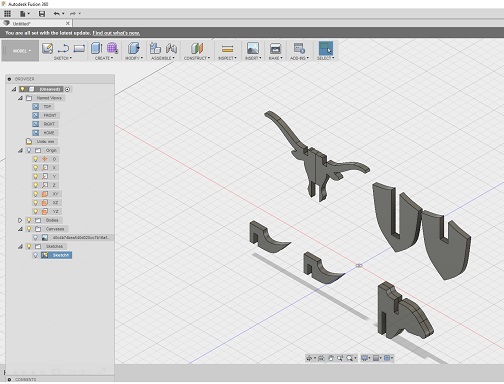Image resolution: width=504 pixels, height=384 pixels.
Task: Collapse the BROWSER panel header dot
Action: pyautogui.click(x=9, y=79)
